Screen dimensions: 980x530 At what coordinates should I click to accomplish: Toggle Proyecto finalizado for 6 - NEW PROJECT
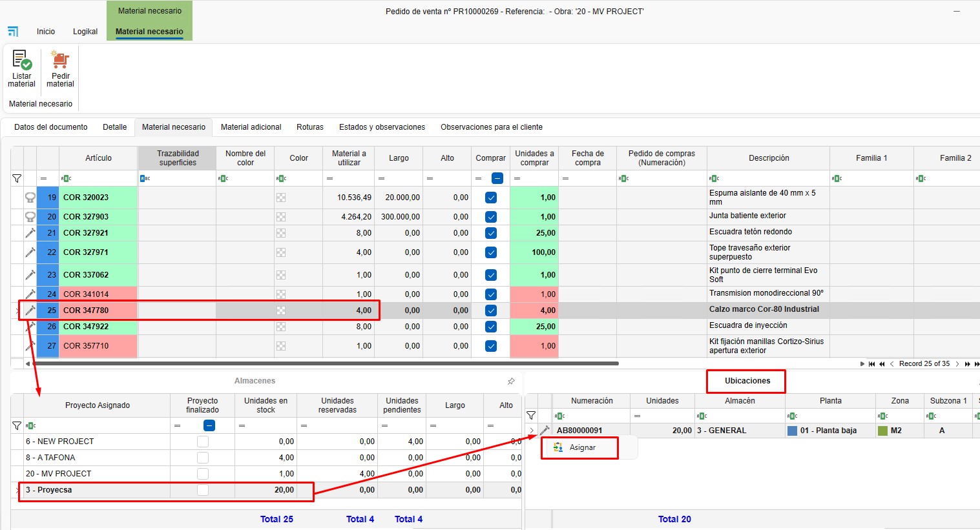click(x=203, y=442)
